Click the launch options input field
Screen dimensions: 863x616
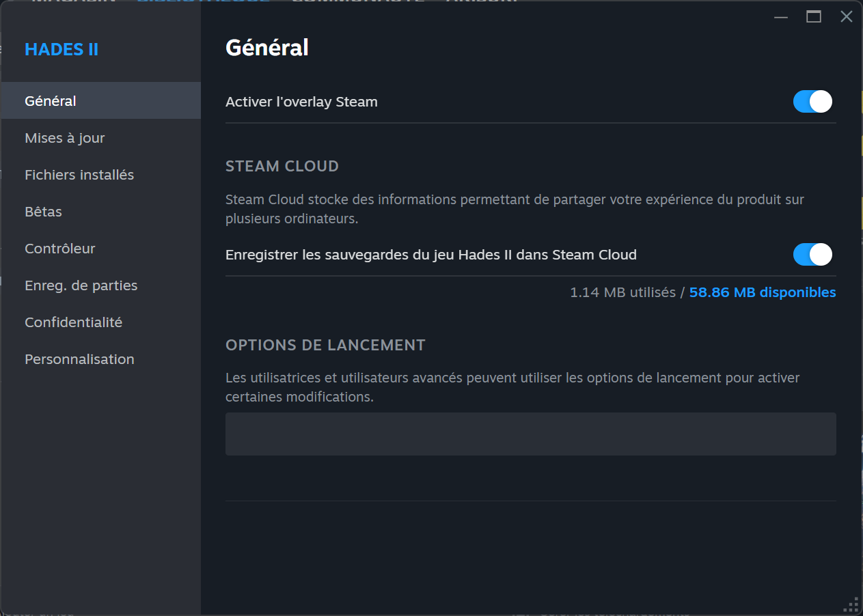click(530, 434)
